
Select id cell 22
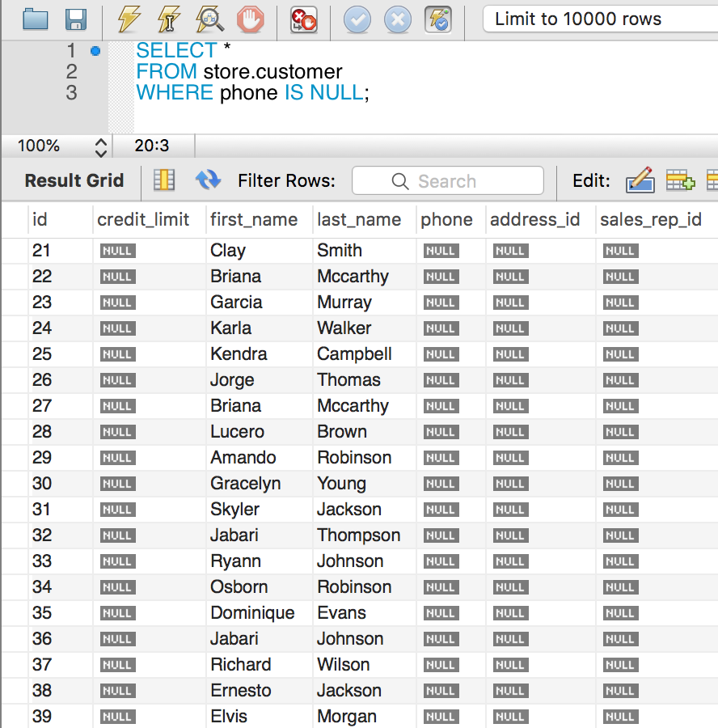click(x=61, y=277)
